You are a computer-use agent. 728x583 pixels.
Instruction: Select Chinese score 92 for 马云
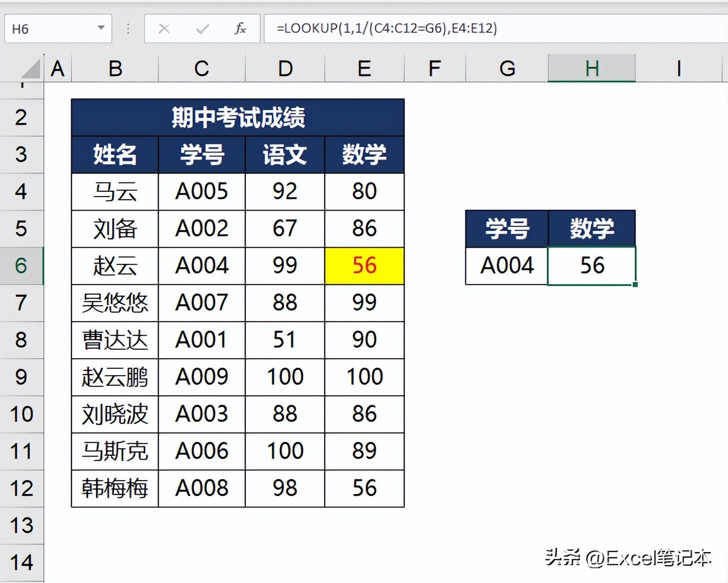click(285, 192)
